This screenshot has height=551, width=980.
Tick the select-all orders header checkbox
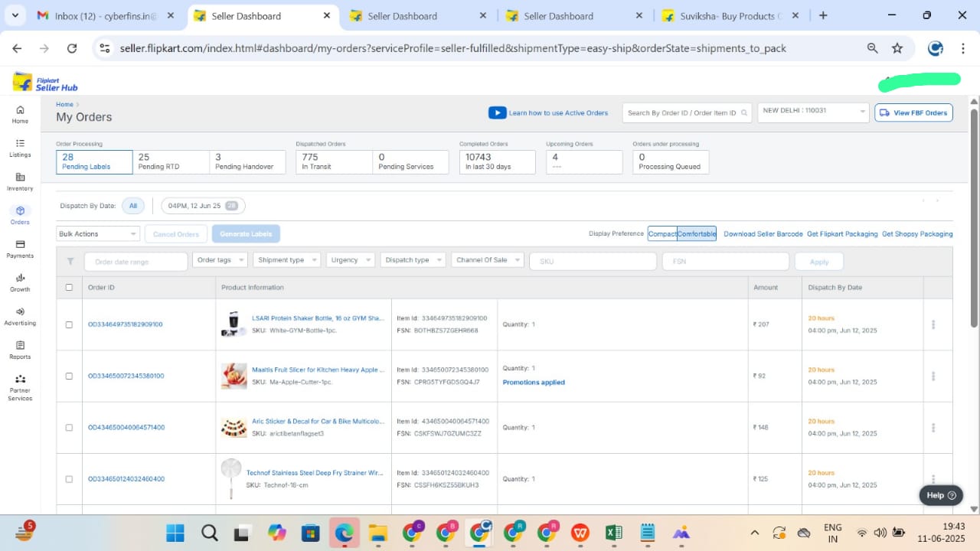tap(69, 288)
